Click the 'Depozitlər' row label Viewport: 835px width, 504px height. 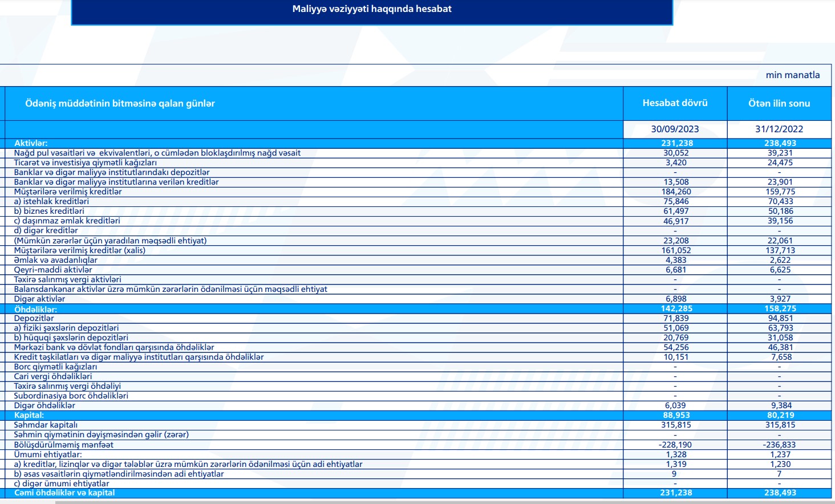[x=34, y=318]
